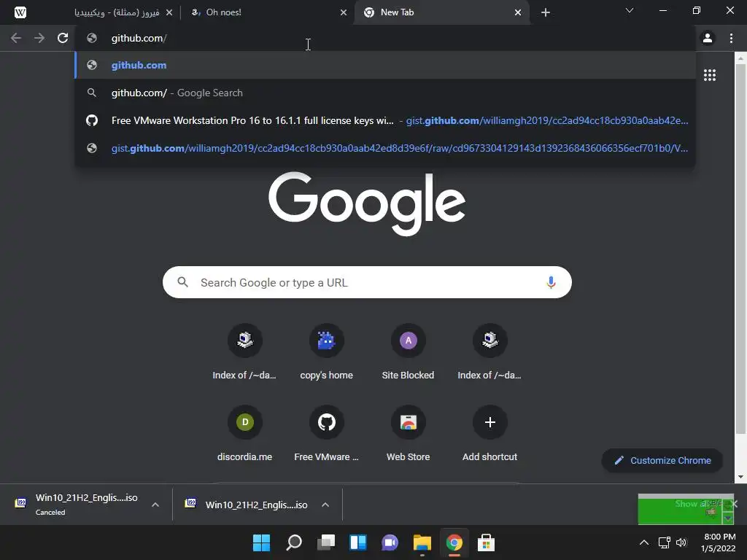Viewport: 747px width, 560px height.
Task: Open Microsoft Store from taskbar
Action: coord(485,542)
